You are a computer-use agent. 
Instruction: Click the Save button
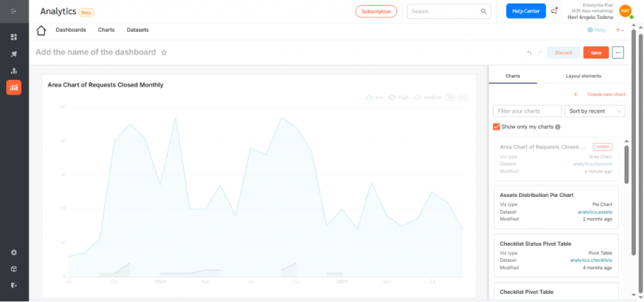(x=596, y=53)
